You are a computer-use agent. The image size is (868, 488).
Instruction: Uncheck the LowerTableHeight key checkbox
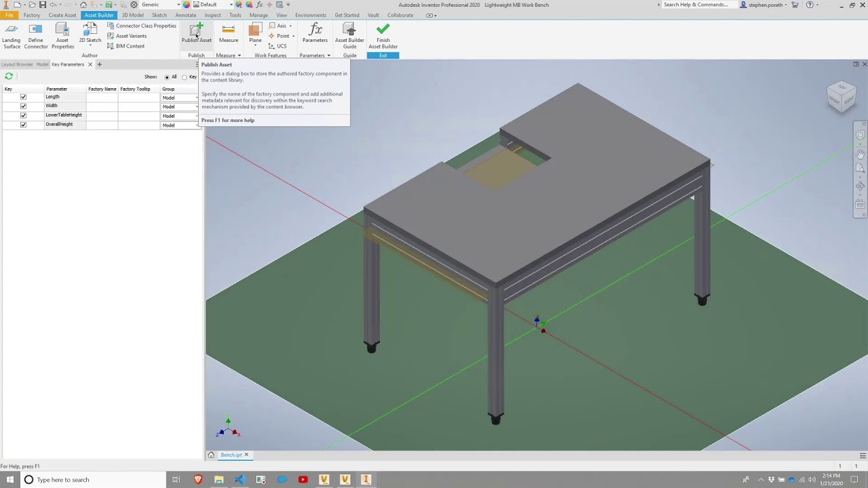(23, 115)
